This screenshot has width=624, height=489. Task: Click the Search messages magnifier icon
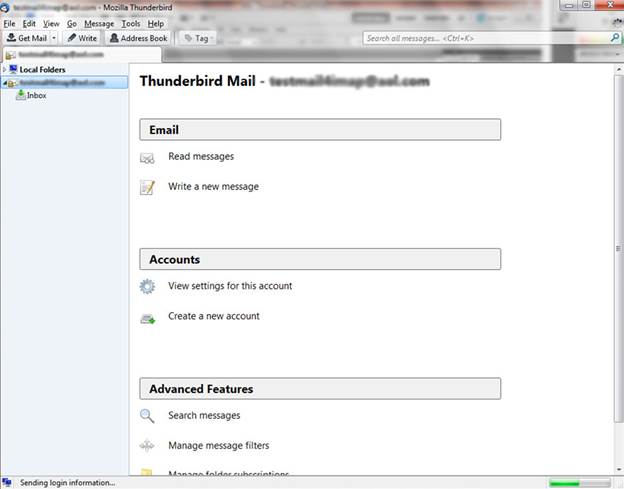click(x=147, y=416)
